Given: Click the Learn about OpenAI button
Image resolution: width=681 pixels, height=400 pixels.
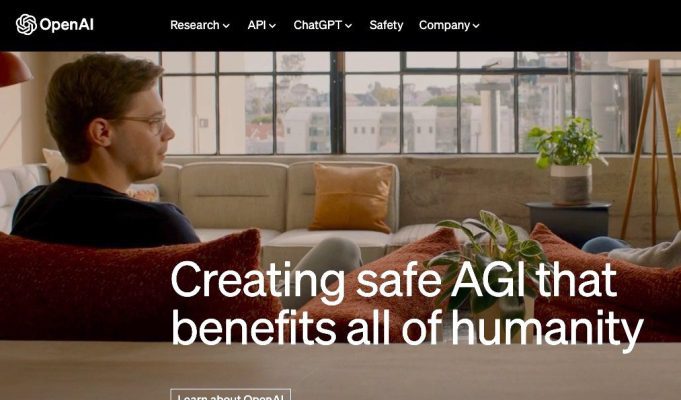Looking at the screenshot, I should [230, 394].
